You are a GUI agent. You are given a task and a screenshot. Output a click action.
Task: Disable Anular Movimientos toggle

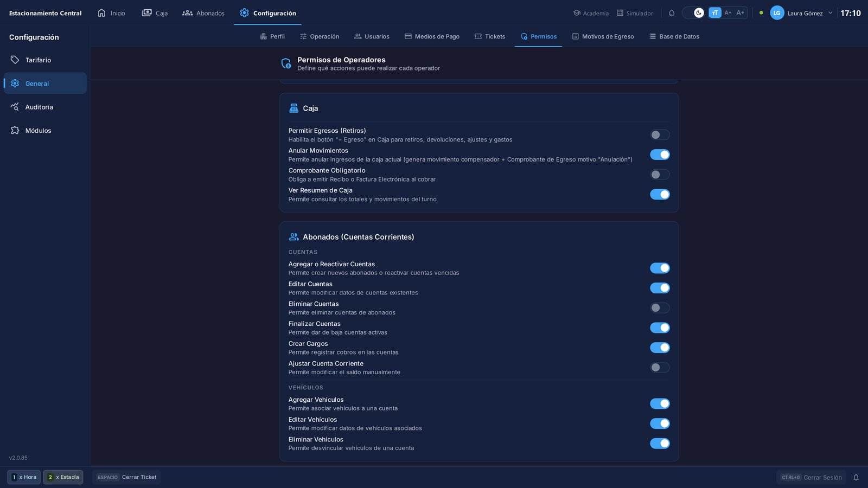click(x=660, y=155)
